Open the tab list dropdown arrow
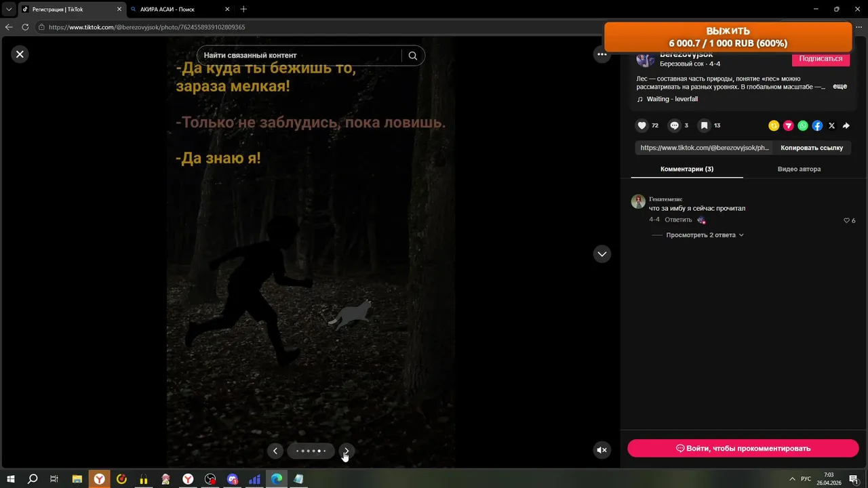The width and height of the screenshot is (868, 488). 9,9
